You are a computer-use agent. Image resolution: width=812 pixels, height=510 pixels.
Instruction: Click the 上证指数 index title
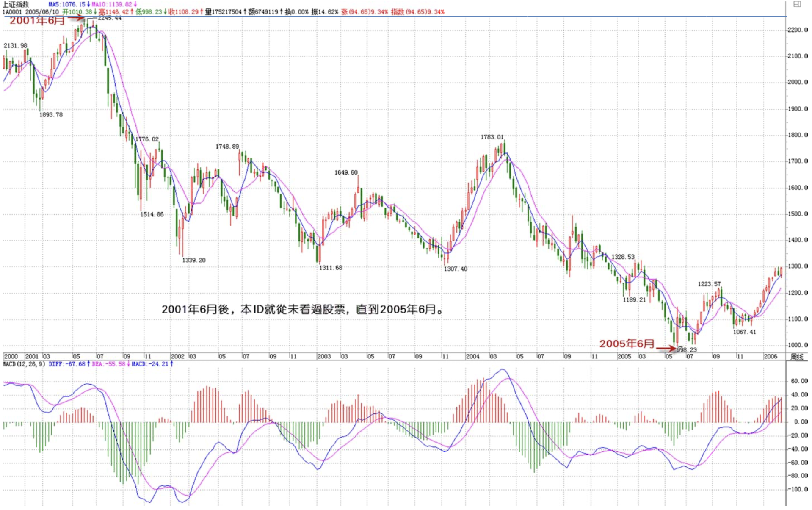point(16,4)
